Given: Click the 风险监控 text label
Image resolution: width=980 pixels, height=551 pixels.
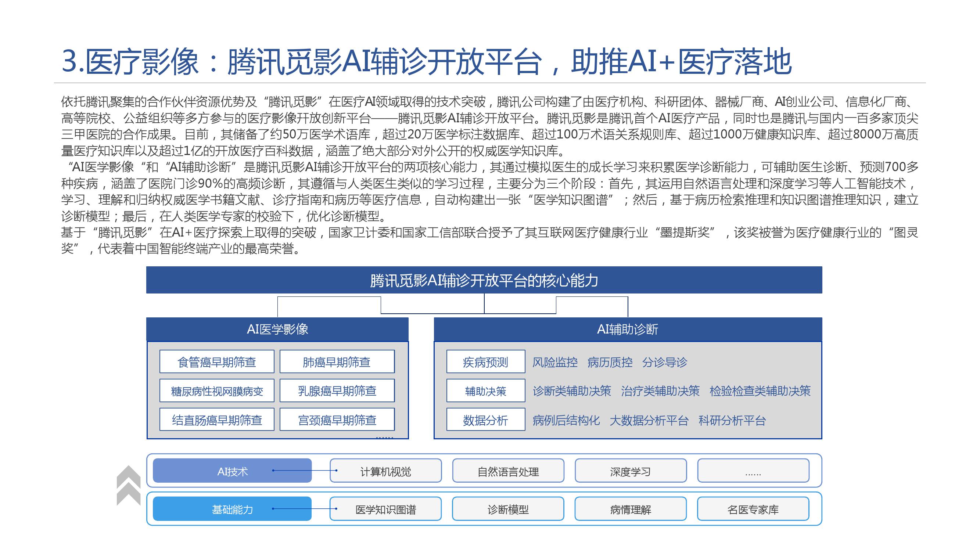Looking at the screenshot, I should [x=555, y=362].
